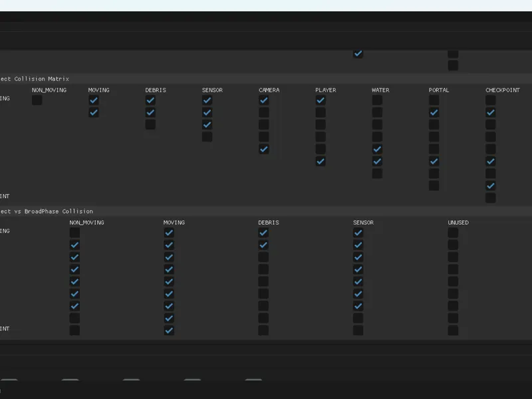Uncheck PORTAL vs CHECKPOINT in Object Collision Matrix
Screen dimensions: 532x399
[490, 186]
